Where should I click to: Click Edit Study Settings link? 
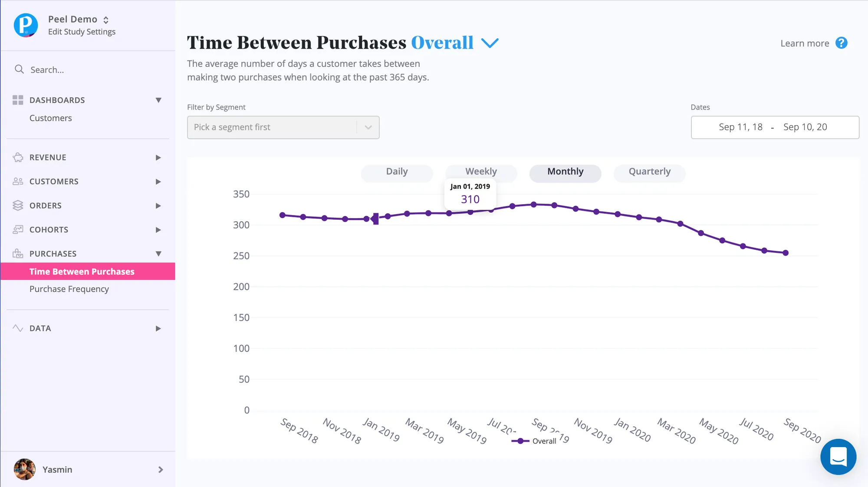click(82, 32)
